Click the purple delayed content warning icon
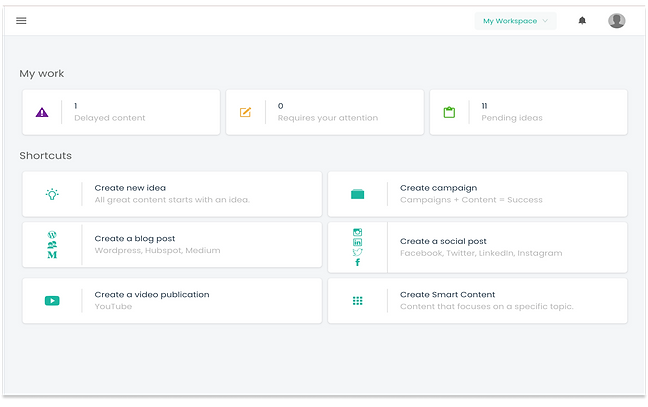The image size is (648, 407). pyautogui.click(x=42, y=112)
